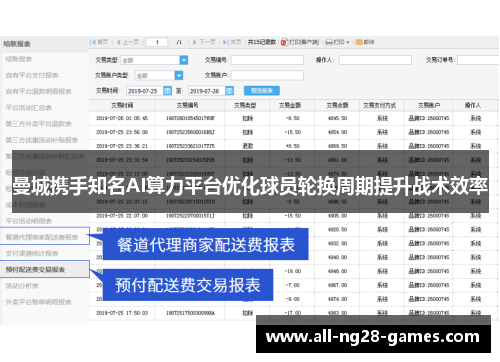Click the amount cell -7.00
The height and width of the screenshot is (362, 500).
coord(293,285)
